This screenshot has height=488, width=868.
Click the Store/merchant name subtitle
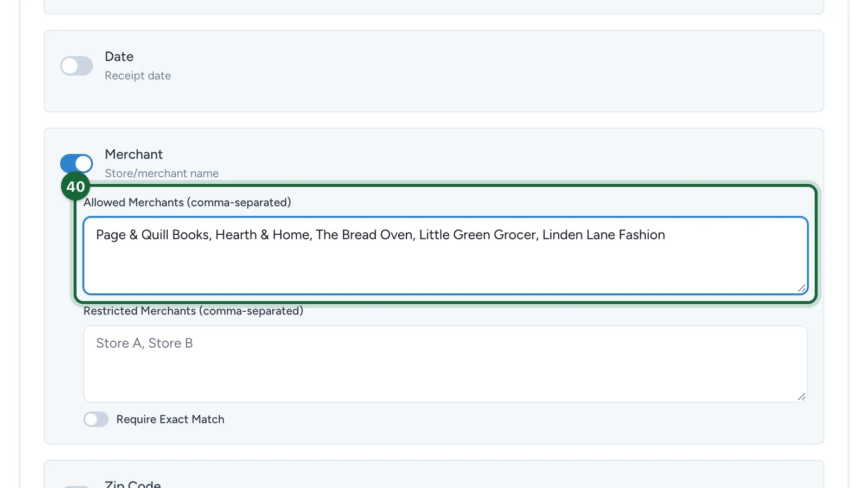pyautogui.click(x=162, y=174)
